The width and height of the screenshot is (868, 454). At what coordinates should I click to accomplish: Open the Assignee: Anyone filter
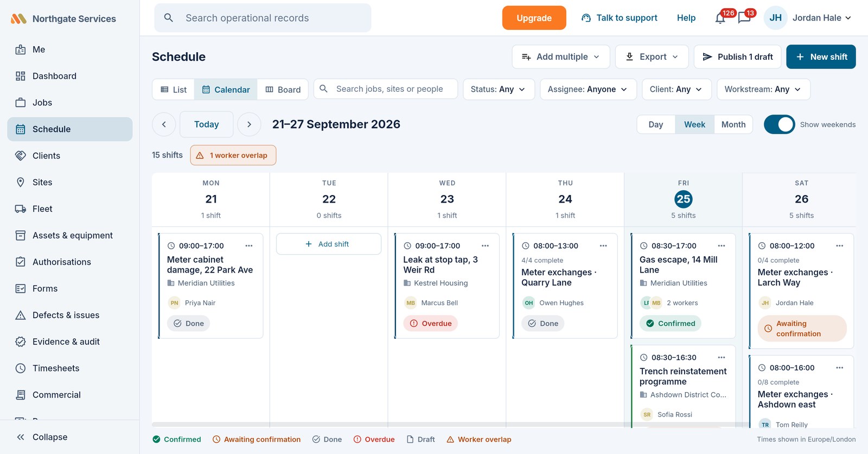pyautogui.click(x=588, y=89)
